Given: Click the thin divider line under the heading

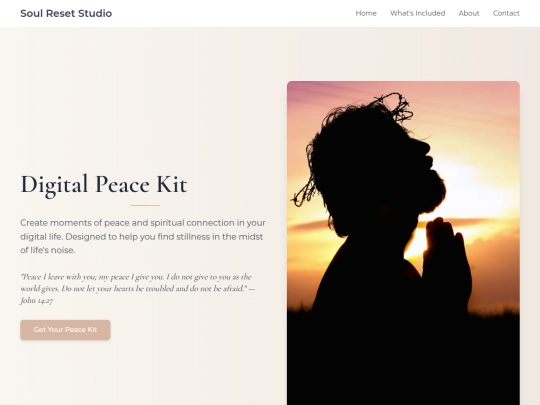Looking at the screenshot, I should tap(145, 205).
